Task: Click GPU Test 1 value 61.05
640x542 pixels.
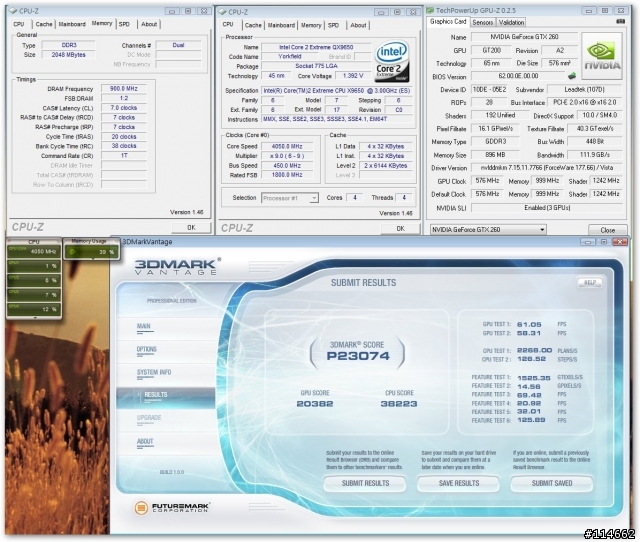Action: tap(529, 324)
